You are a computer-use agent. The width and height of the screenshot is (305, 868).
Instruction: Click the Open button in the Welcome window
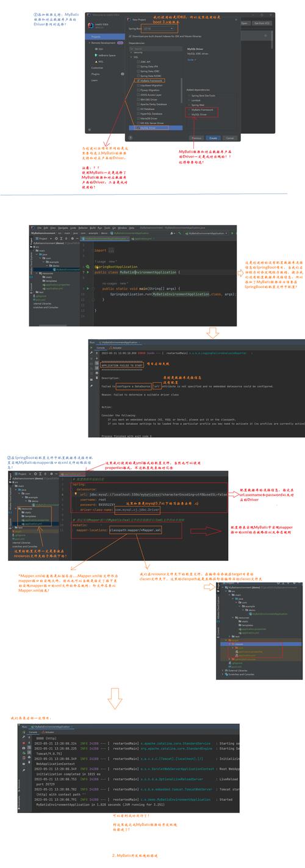coord(243,23)
